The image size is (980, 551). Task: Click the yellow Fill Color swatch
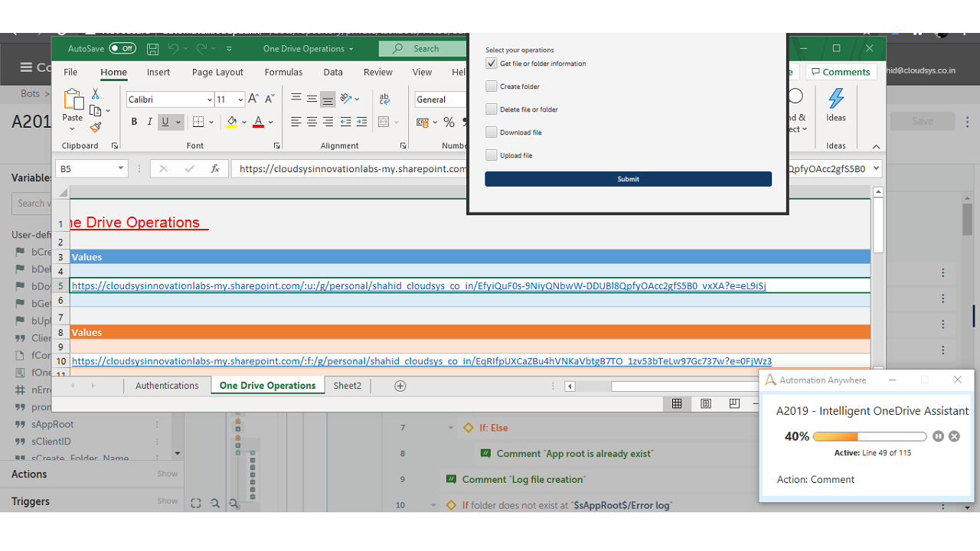(x=232, y=122)
